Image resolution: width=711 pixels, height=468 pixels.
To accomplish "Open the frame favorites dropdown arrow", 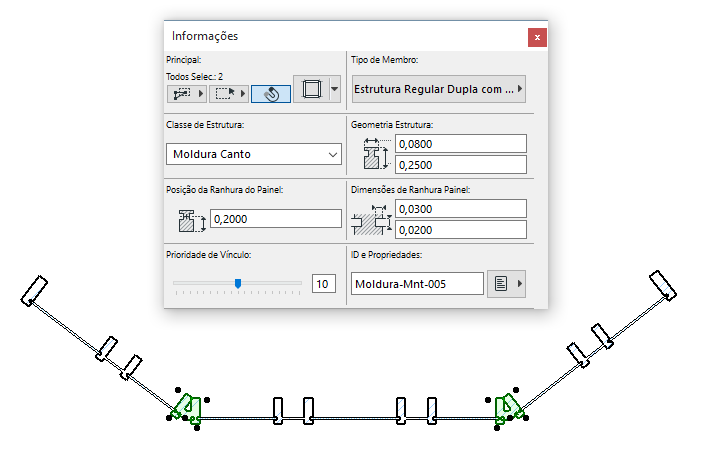I will (334, 89).
